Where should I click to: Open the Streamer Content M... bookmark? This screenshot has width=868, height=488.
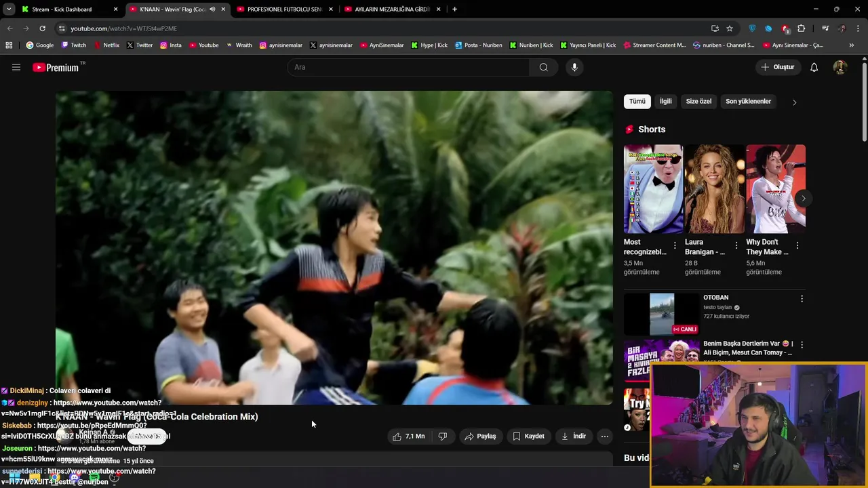[654, 45]
